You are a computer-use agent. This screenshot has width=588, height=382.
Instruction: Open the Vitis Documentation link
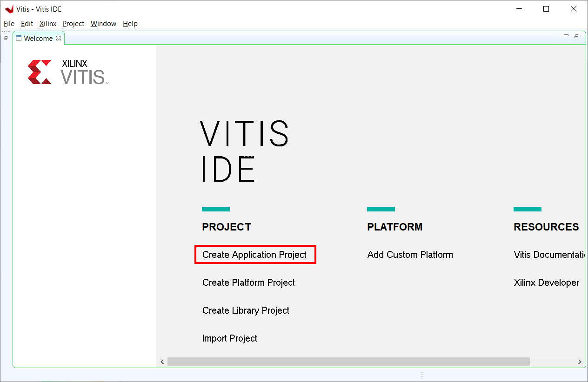549,255
